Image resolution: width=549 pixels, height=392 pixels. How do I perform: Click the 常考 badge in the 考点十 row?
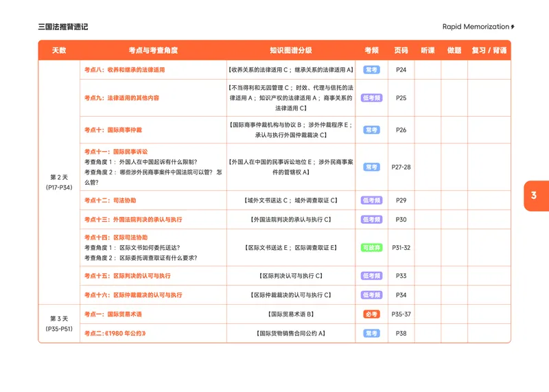coord(371,130)
